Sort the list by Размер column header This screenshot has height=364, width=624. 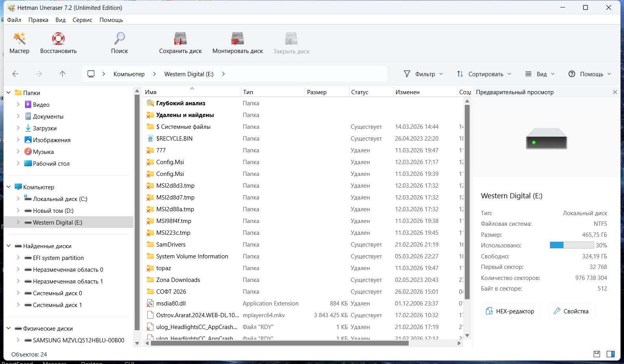[x=317, y=92]
